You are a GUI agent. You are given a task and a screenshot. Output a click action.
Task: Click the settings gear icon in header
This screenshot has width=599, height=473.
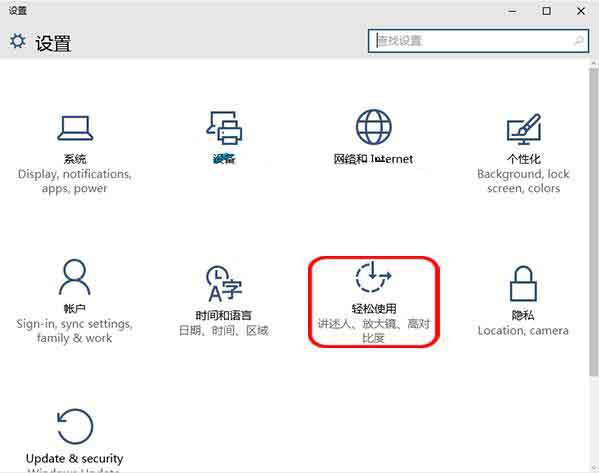(x=18, y=41)
